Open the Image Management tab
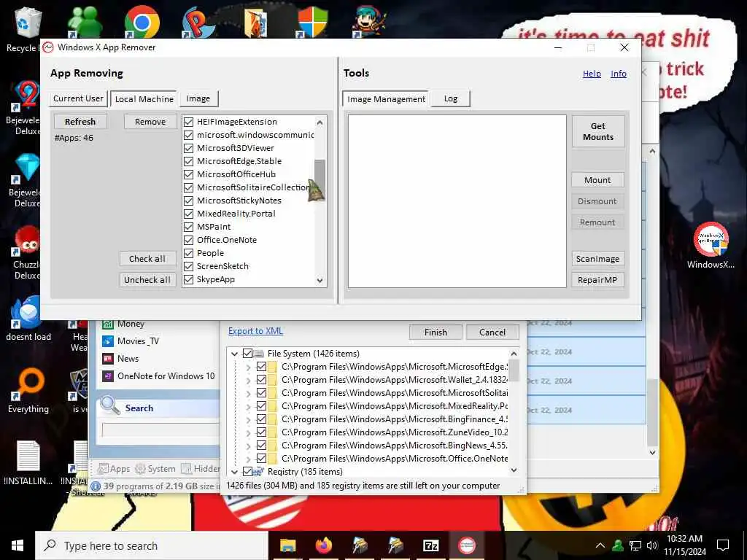Screen dimensions: 747x560 coord(386,99)
